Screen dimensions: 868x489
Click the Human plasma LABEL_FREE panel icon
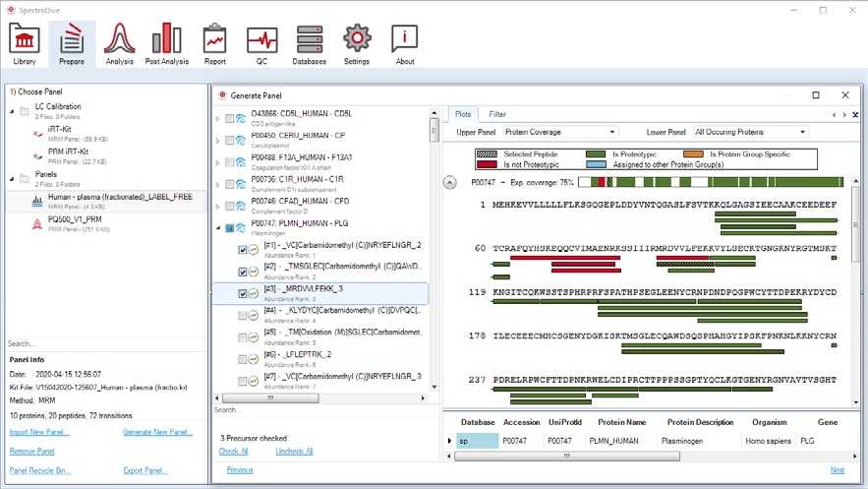(37, 202)
